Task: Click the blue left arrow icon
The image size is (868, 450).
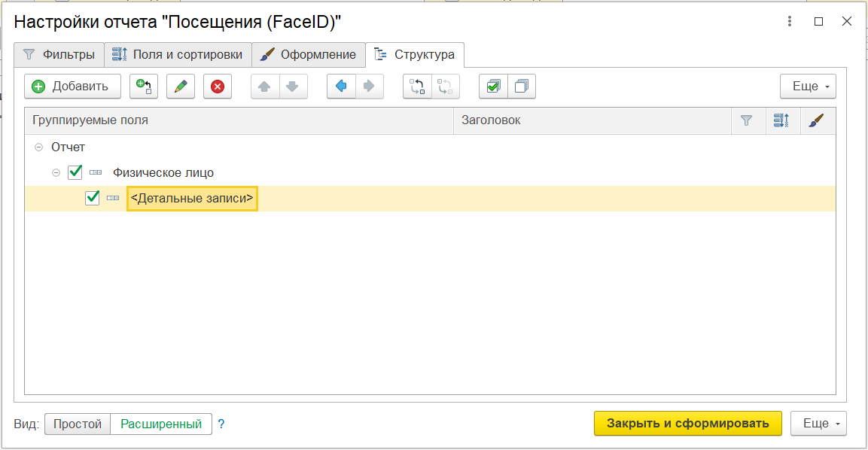Action: click(341, 87)
